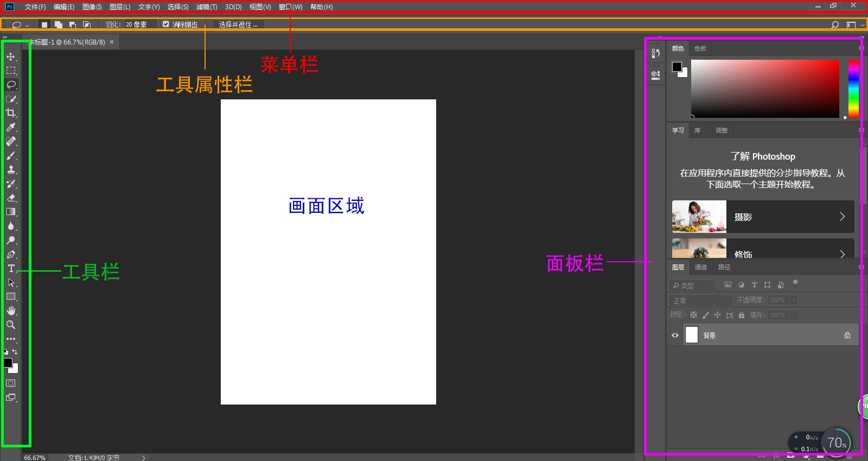868x461 pixels.
Task: Click the 背景 layer thumbnail
Action: click(692, 334)
